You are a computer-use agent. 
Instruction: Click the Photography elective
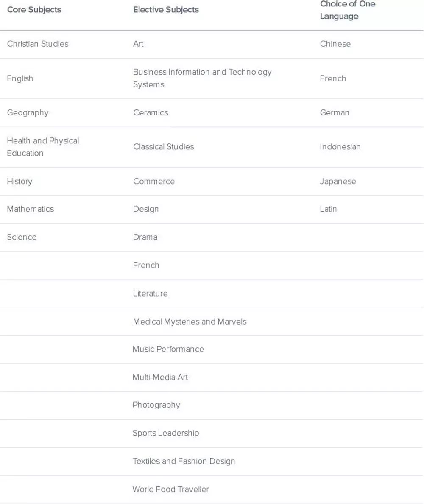[x=156, y=405]
